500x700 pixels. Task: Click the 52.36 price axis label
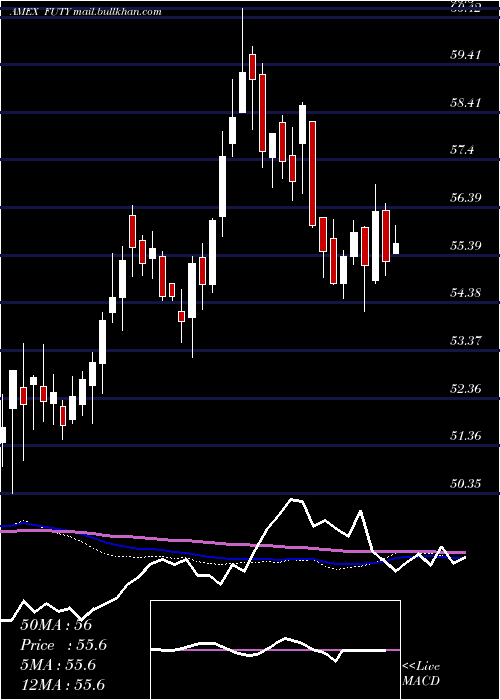coord(466,389)
